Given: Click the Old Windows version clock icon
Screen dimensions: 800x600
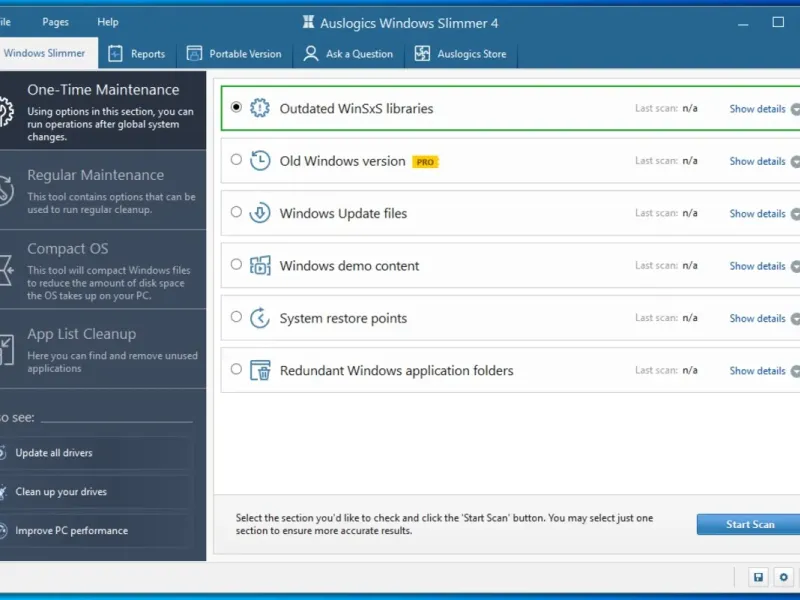Looking at the screenshot, I should pyautogui.click(x=260, y=161).
